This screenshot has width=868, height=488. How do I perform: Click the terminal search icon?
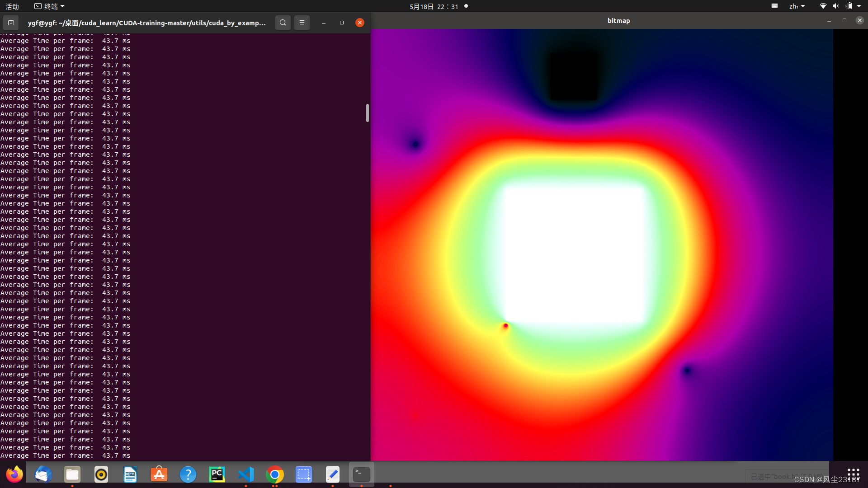283,23
